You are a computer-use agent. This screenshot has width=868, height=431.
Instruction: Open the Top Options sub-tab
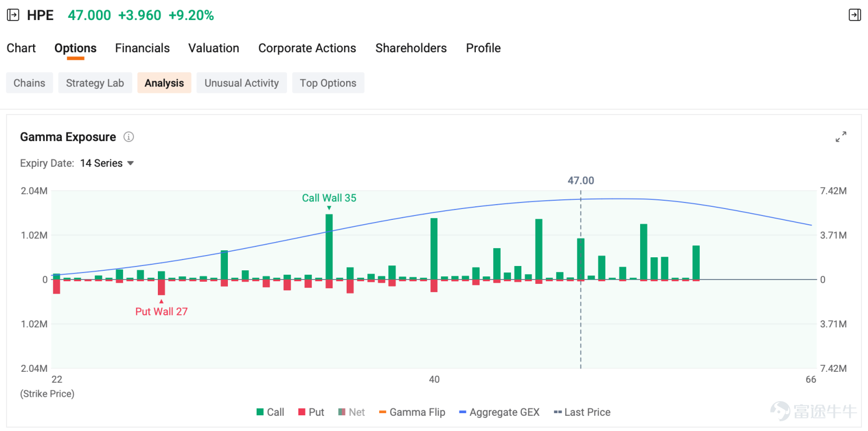pos(328,83)
